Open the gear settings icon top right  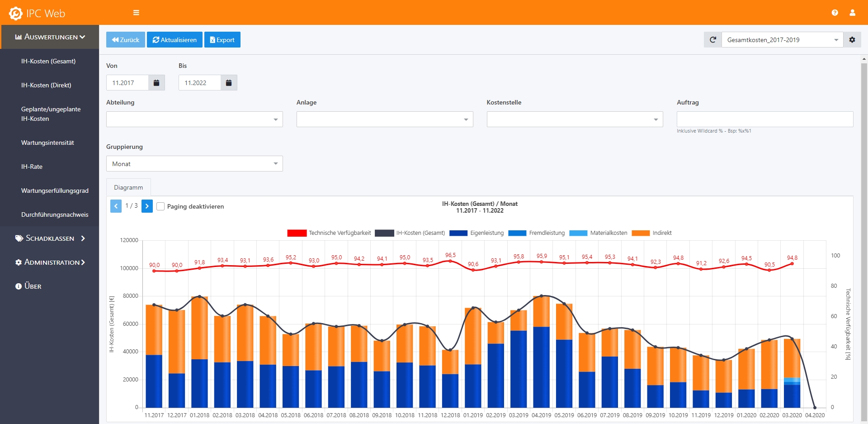(x=852, y=40)
